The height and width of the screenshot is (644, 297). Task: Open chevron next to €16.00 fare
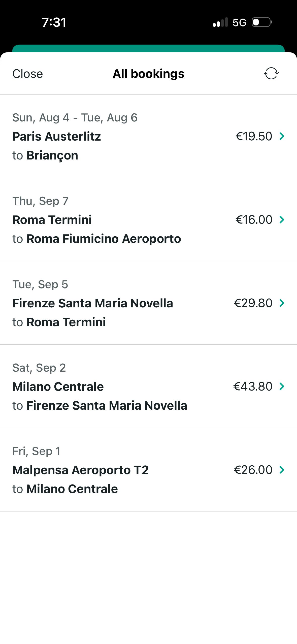click(282, 220)
